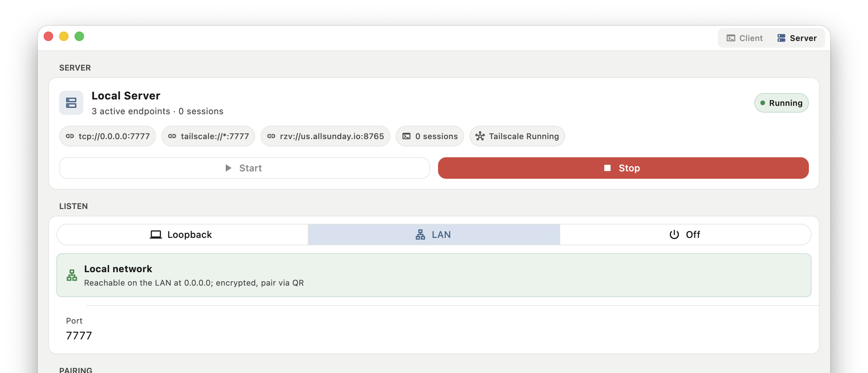Switch to the Client tab

pos(744,38)
